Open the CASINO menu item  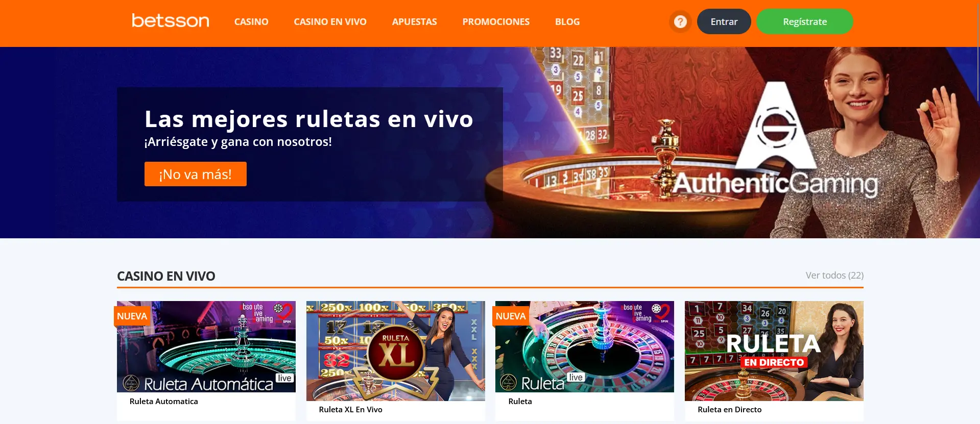click(x=251, y=21)
